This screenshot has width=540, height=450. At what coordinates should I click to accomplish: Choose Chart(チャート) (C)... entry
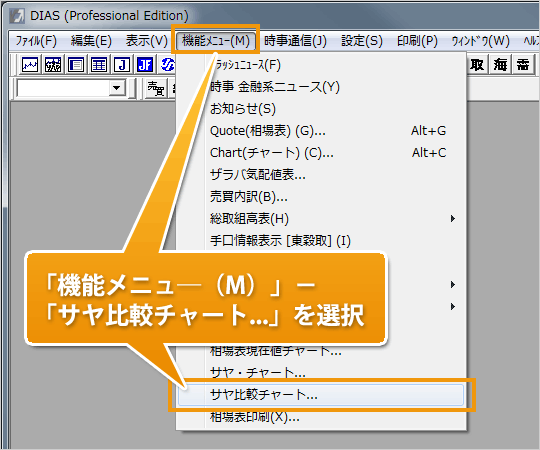click(321, 153)
